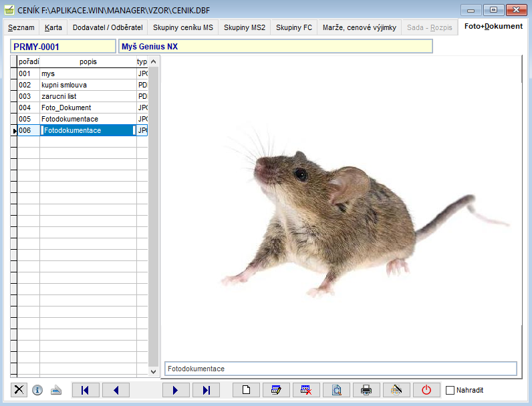Click the printer icon

366,390
